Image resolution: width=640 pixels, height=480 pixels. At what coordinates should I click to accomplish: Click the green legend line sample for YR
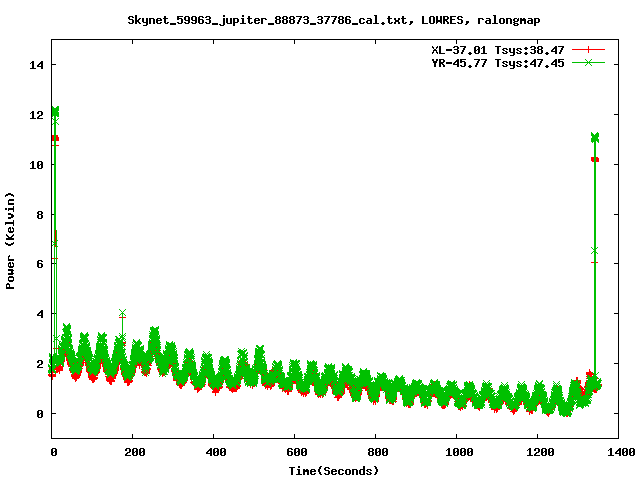(588, 63)
